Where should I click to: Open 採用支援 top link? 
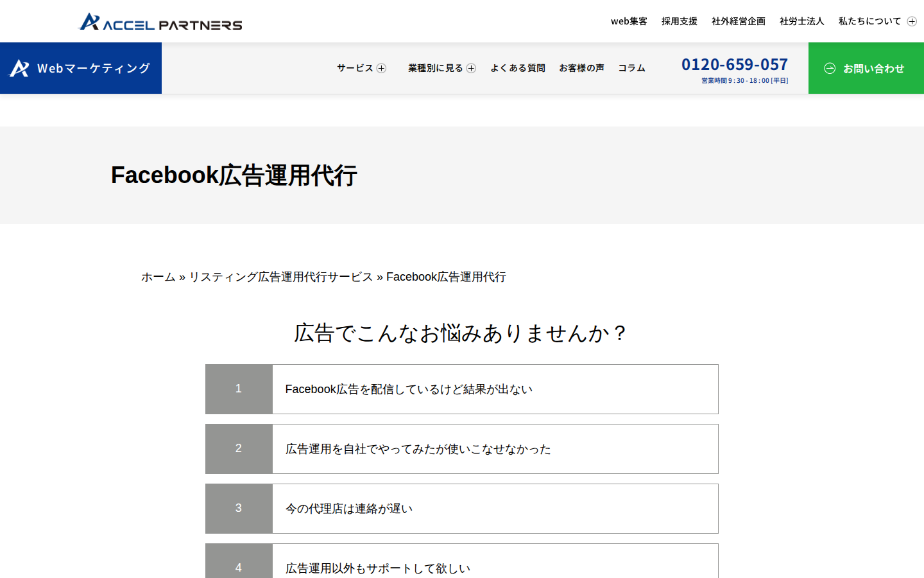point(680,21)
